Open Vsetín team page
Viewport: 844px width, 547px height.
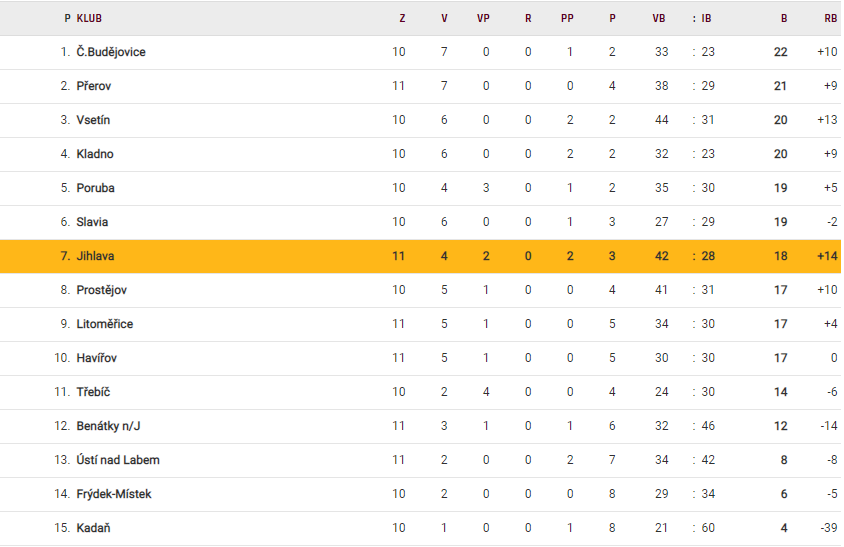(x=93, y=120)
